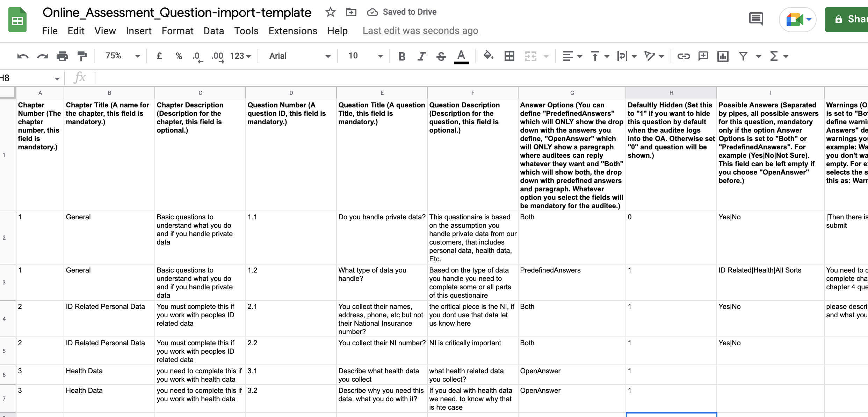Click the green Share button
This screenshot has width=868, height=417.
tap(846, 19)
